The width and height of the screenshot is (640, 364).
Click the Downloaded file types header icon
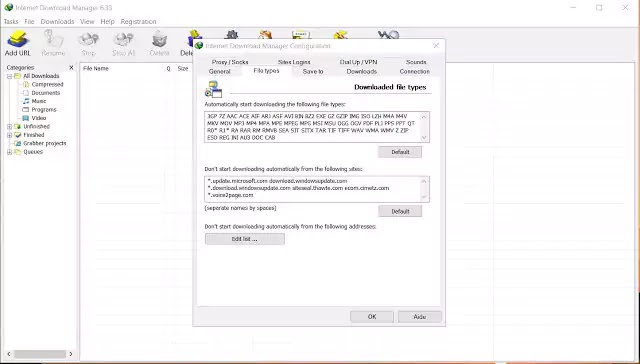click(x=213, y=89)
